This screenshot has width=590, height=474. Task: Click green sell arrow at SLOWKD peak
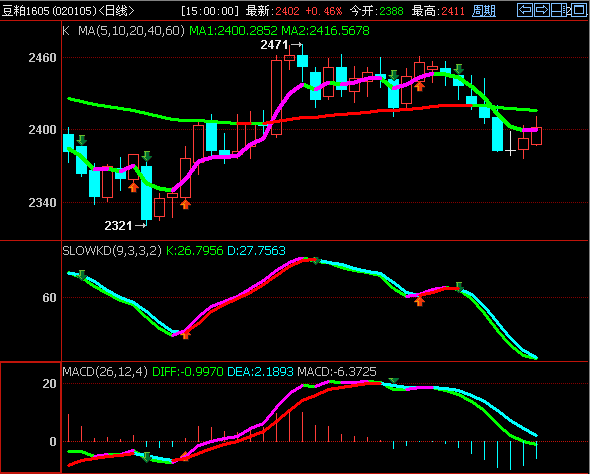(316, 260)
